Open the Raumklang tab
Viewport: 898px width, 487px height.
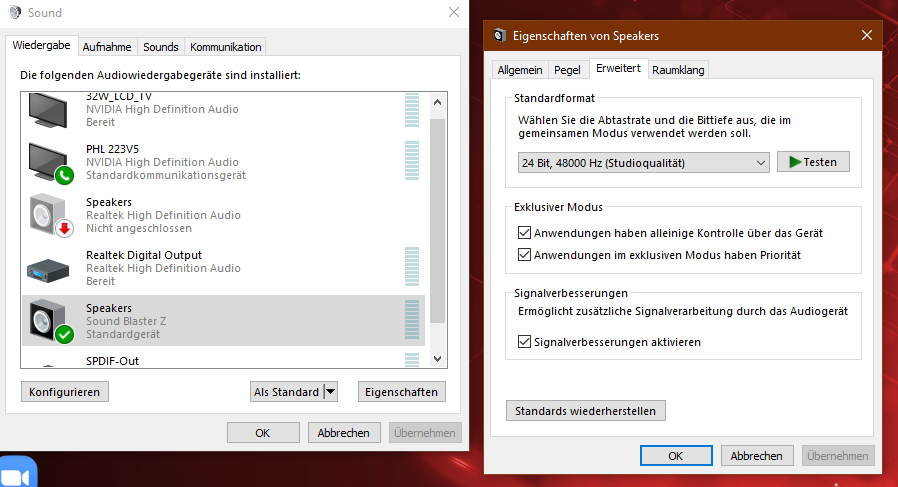(678, 70)
